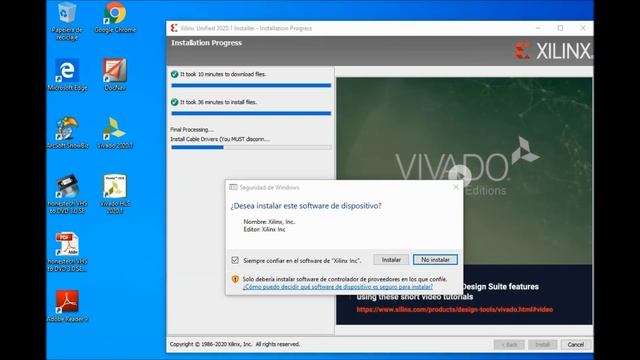Click the security shield warning icon

[x=235, y=279]
